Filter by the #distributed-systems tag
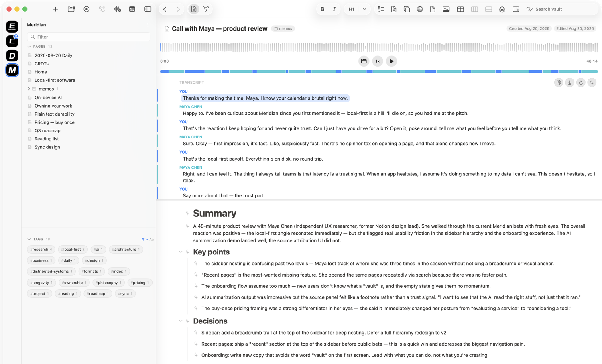Screen dimensions: 602x364 point(51,272)
